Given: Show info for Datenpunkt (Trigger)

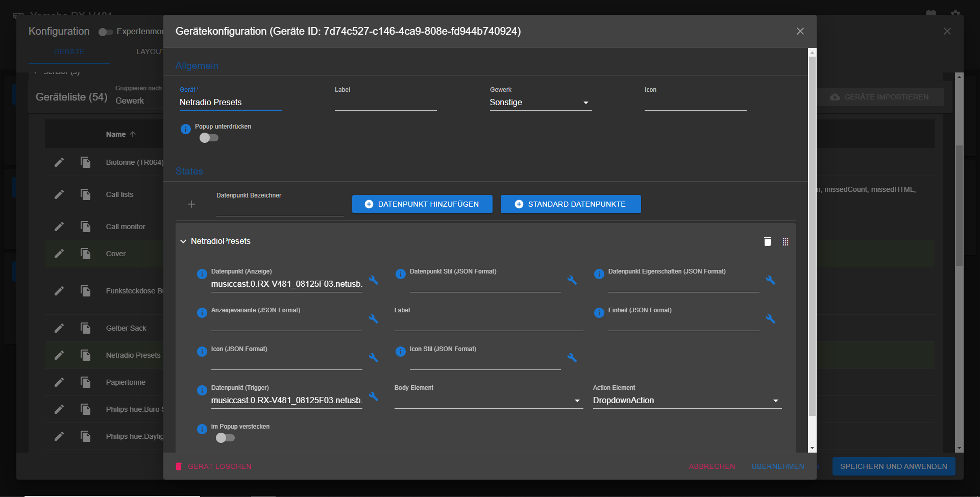Looking at the screenshot, I should click(202, 390).
